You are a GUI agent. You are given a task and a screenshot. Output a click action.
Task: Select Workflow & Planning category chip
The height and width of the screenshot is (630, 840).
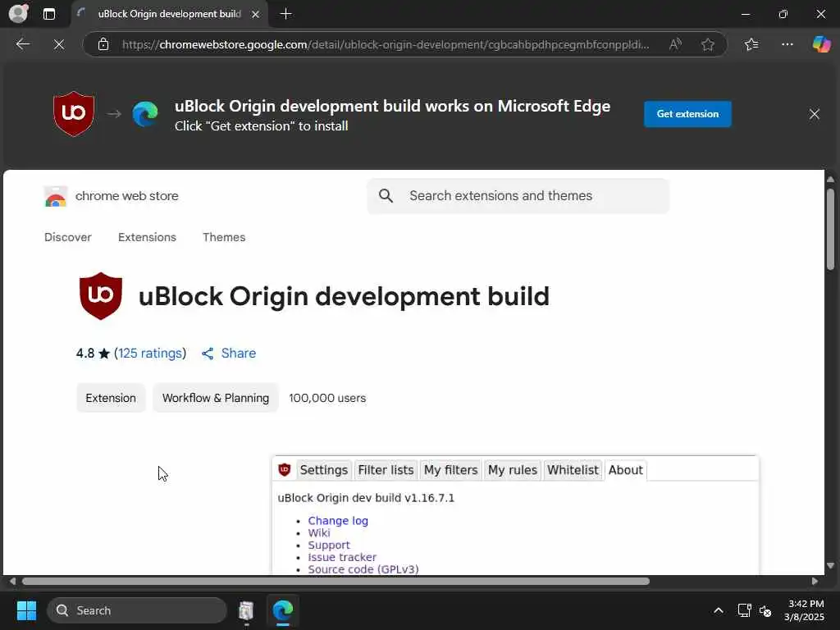(x=216, y=398)
